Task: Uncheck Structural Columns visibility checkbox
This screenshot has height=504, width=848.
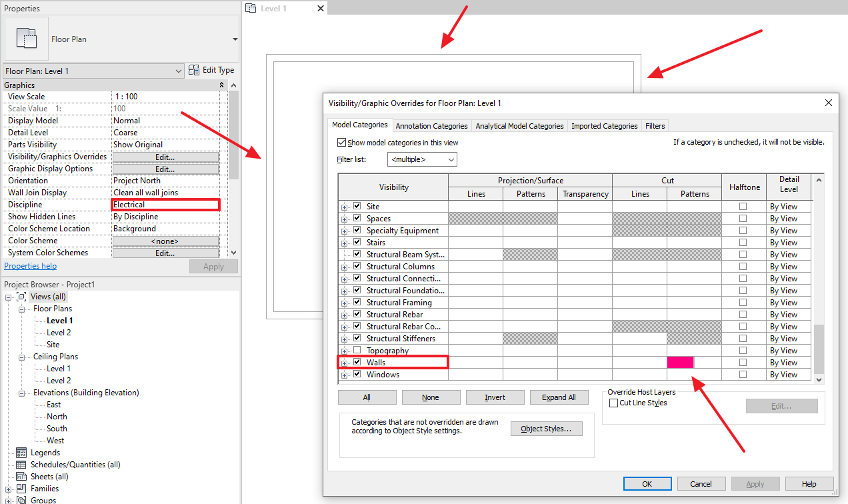Action: pyautogui.click(x=357, y=267)
